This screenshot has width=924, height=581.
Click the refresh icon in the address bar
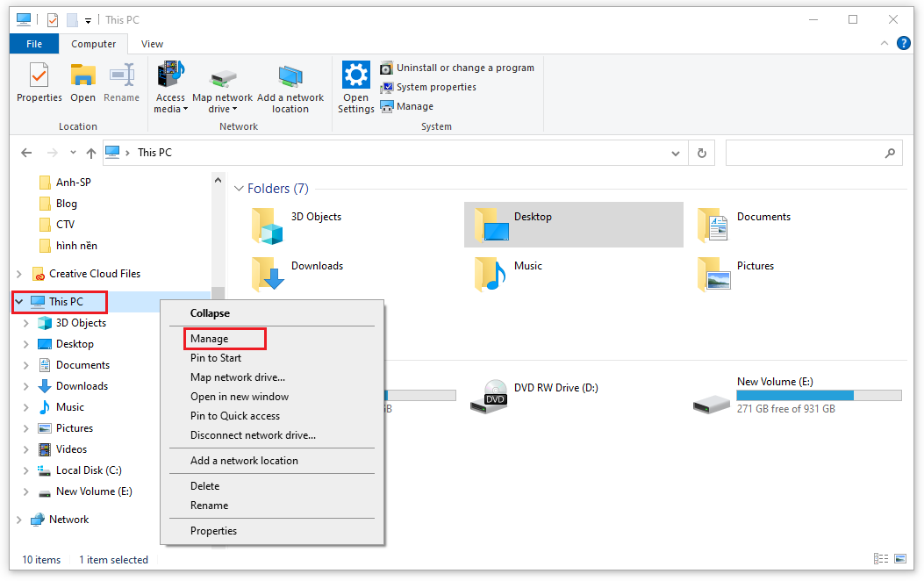(x=701, y=152)
